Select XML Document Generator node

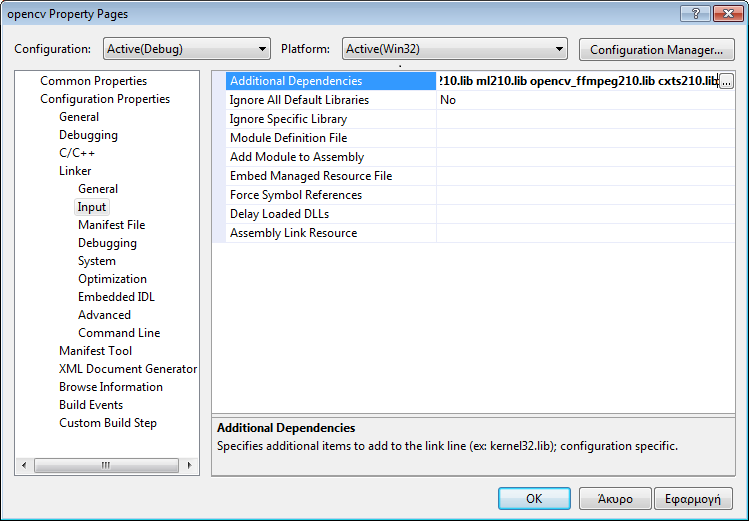pos(128,369)
